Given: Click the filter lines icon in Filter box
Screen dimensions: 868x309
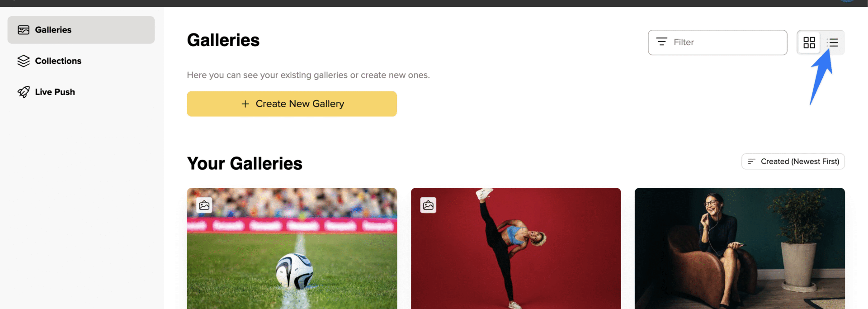Looking at the screenshot, I should [662, 42].
